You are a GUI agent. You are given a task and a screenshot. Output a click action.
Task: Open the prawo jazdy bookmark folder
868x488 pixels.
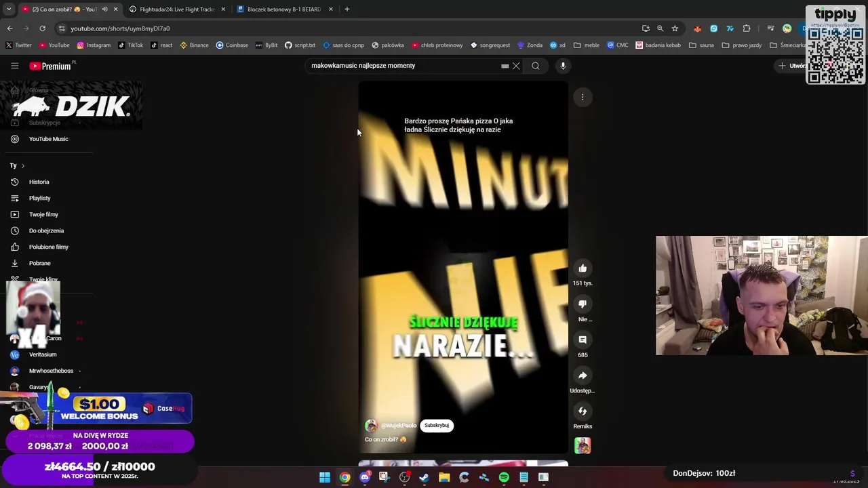[x=742, y=45]
